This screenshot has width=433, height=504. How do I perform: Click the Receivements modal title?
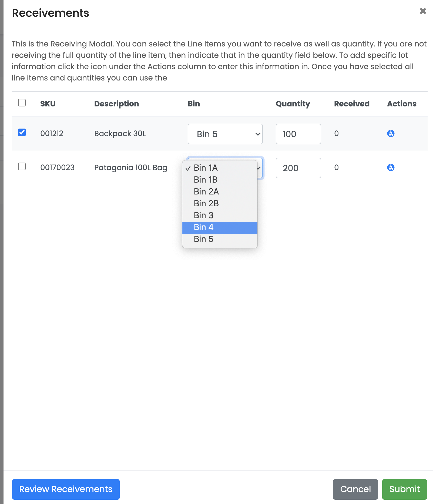(x=51, y=13)
